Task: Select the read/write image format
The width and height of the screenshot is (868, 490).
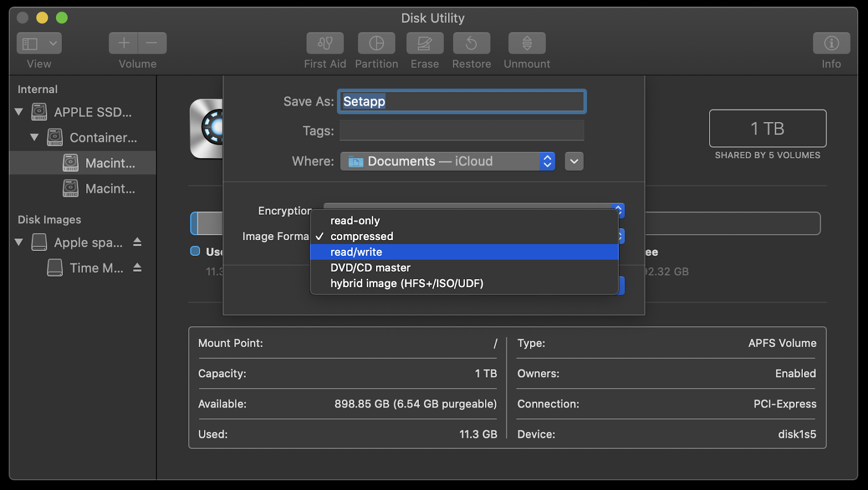Action: click(x=356, y=252)
